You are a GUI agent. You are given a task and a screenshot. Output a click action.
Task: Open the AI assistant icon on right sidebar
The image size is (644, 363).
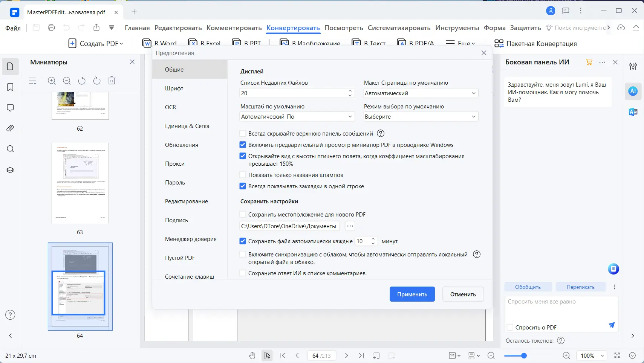633,91
